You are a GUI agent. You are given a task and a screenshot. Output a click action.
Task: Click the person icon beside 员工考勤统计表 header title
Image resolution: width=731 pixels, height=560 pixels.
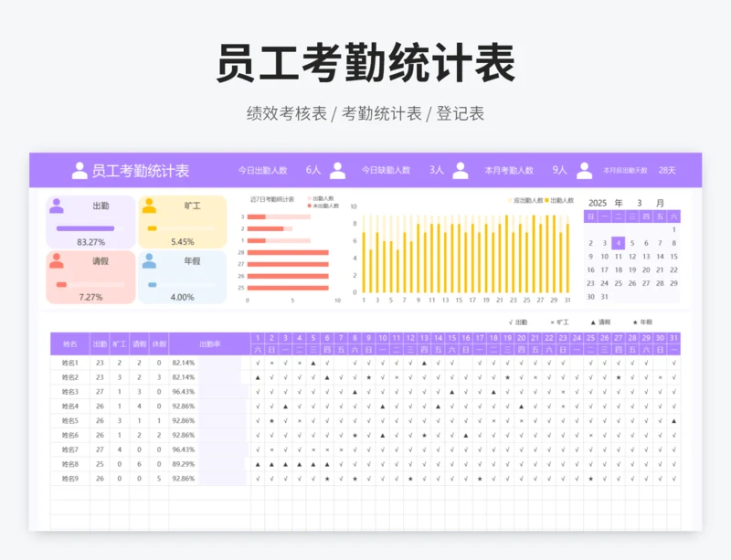79,171
